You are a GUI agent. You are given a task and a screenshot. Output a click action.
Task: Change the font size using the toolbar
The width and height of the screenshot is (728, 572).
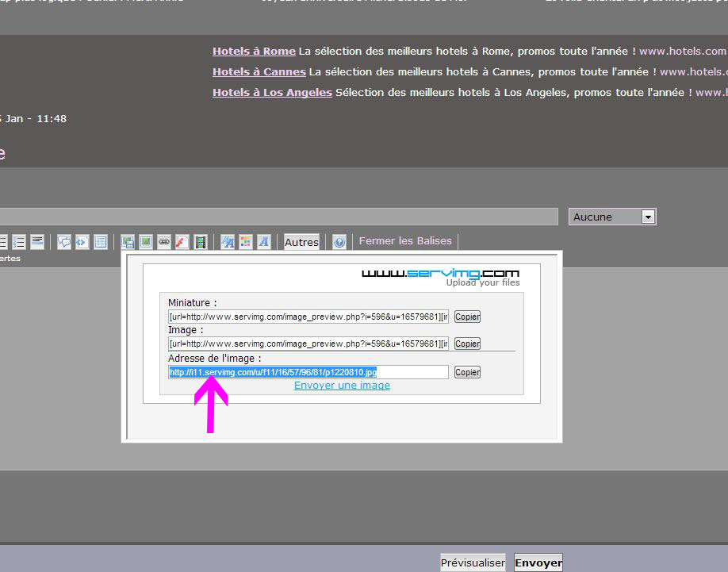[x=228, y=242]
